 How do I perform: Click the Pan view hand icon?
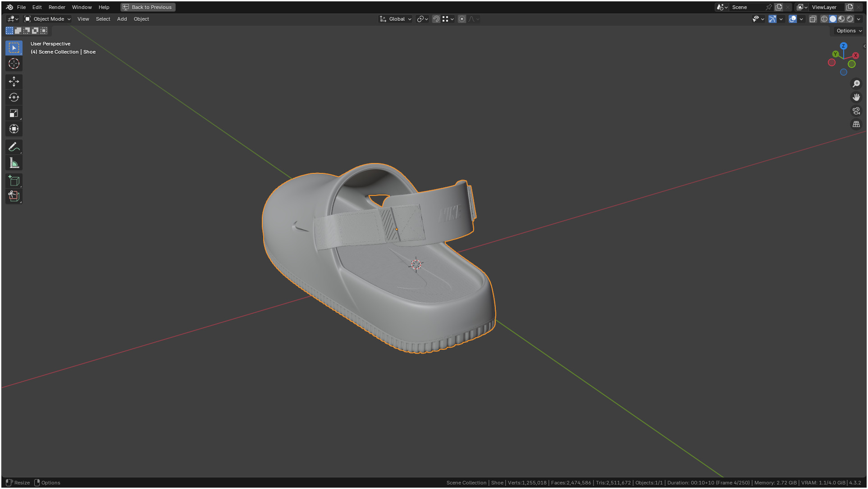coord(856,97)
